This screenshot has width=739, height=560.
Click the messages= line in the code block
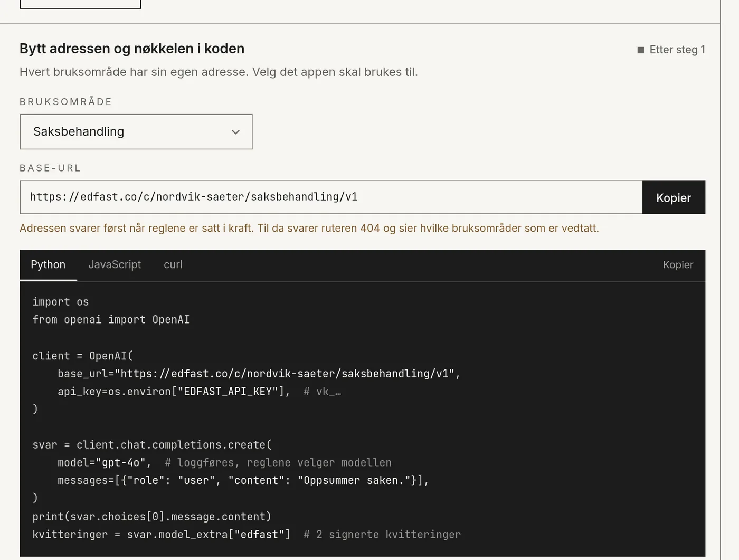click(243, 481)
